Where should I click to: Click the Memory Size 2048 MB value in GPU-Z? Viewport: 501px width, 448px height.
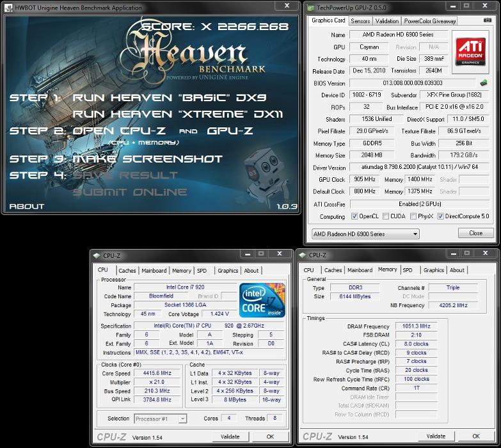[372, 155]
